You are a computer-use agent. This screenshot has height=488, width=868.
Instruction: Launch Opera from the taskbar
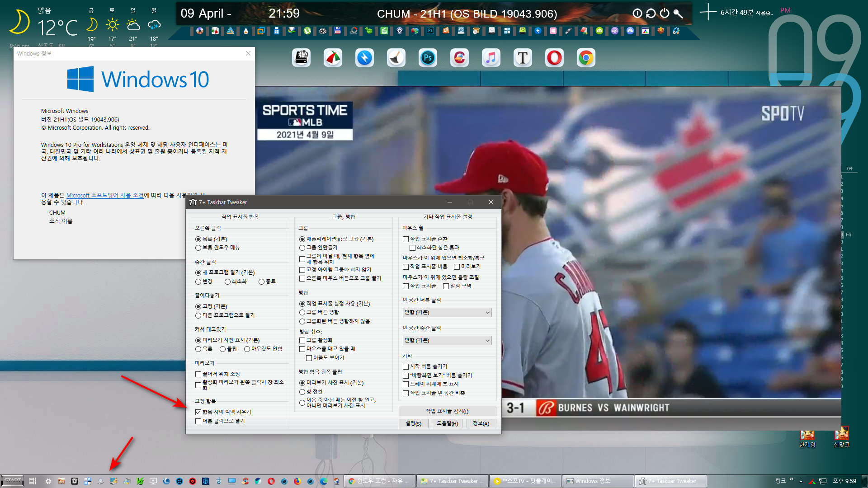(x=271, y=481)
